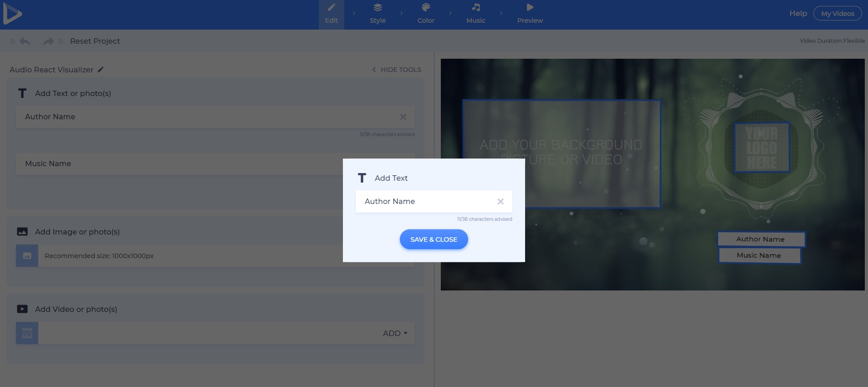Click the undo arrow icon
The width and height of the screenshot is (868, 387).
click(25, 41)
